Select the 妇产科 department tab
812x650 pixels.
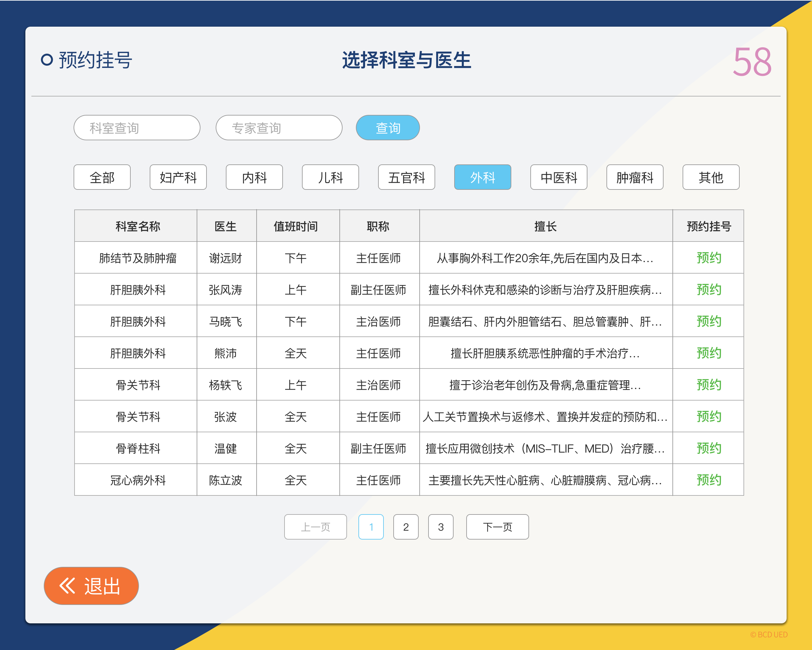178,177
